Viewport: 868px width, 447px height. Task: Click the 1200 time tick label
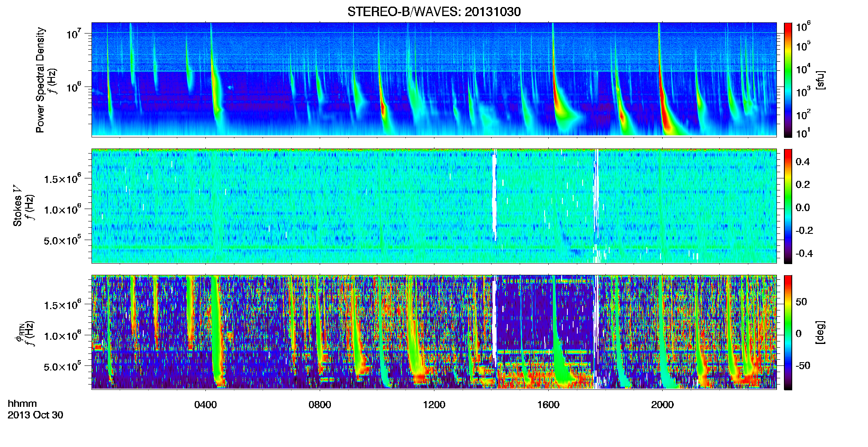(x=434, y=404)
